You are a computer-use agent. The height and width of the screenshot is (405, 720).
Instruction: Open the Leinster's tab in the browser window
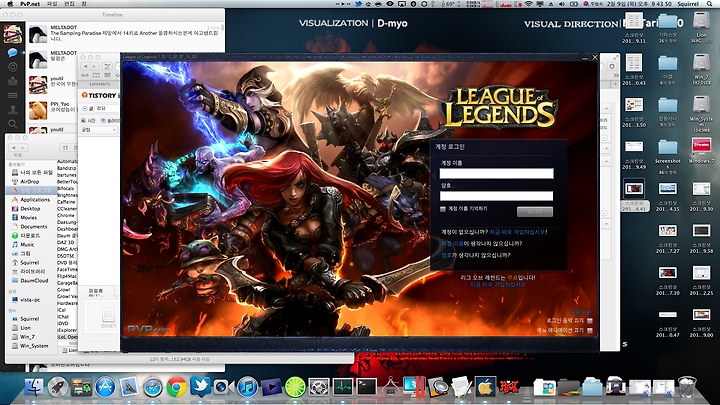100,84
